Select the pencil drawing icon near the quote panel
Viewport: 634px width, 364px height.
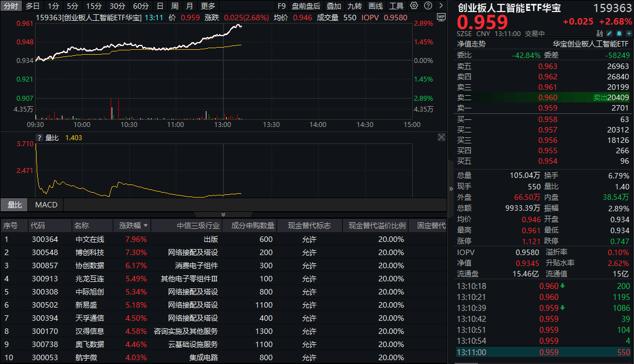click(x=609, y=33)
